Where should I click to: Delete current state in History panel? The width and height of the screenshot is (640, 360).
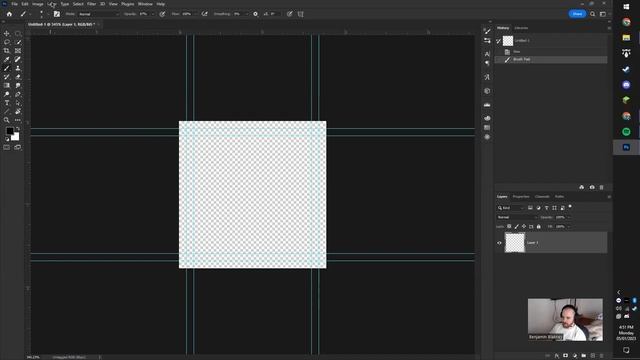click(x=601, y=187)
